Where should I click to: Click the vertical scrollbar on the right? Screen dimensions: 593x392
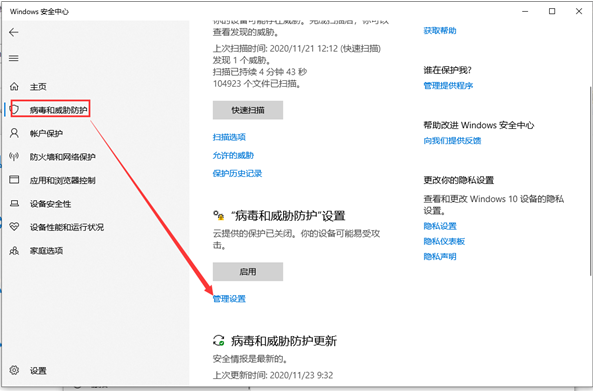[590, 181]
